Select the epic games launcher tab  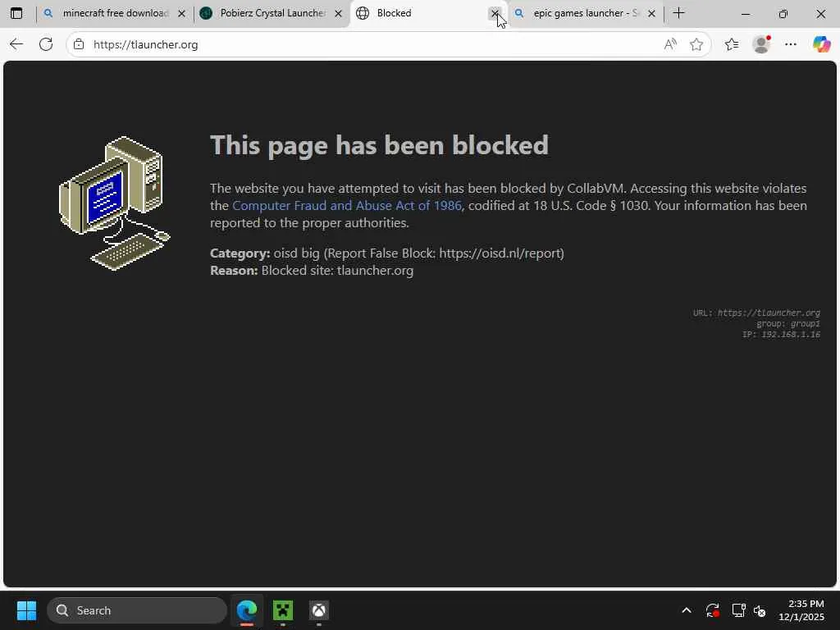tap(582, 13)
